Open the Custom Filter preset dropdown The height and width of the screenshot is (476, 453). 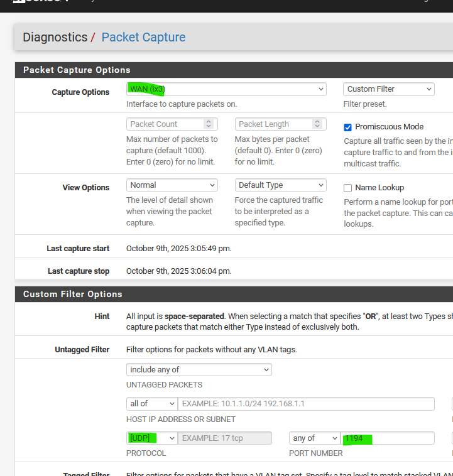point(388,89)
